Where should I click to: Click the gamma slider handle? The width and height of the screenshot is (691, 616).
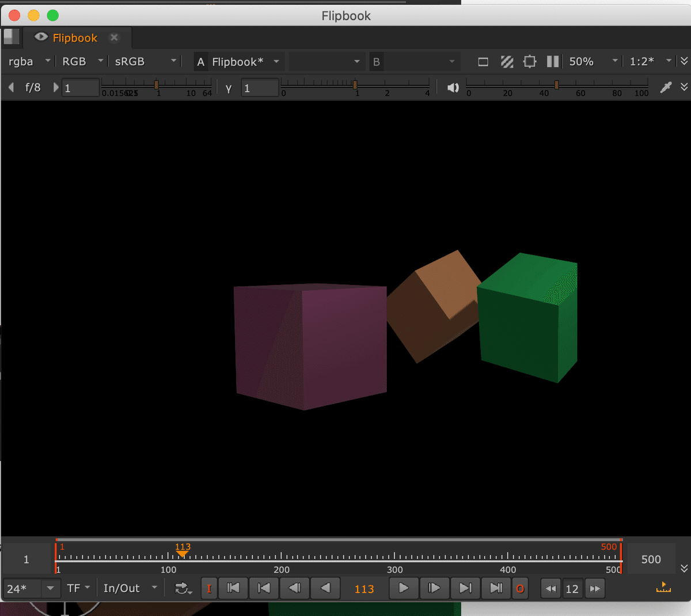[355, 85]
